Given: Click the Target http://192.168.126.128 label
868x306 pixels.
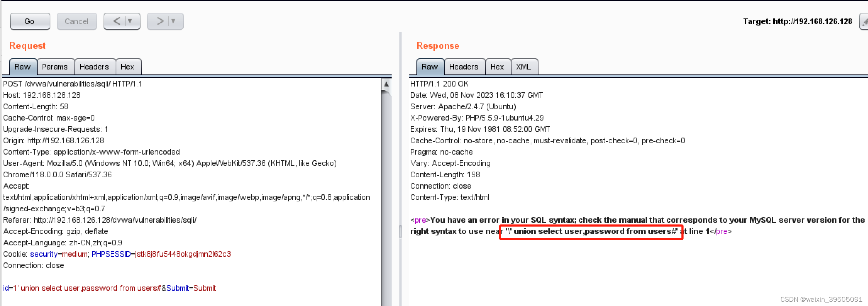Looking at the screenshot, I should (x=798, y=21).
